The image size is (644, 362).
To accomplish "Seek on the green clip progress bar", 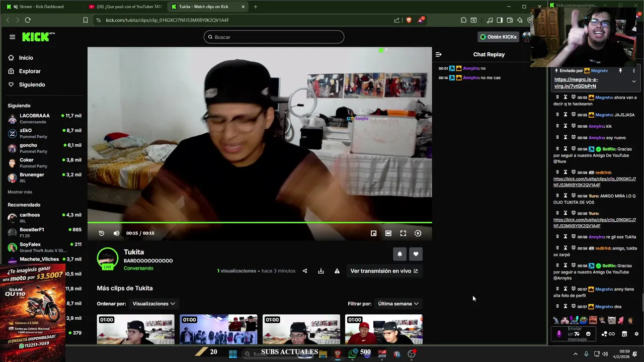I will click(260, 222).
